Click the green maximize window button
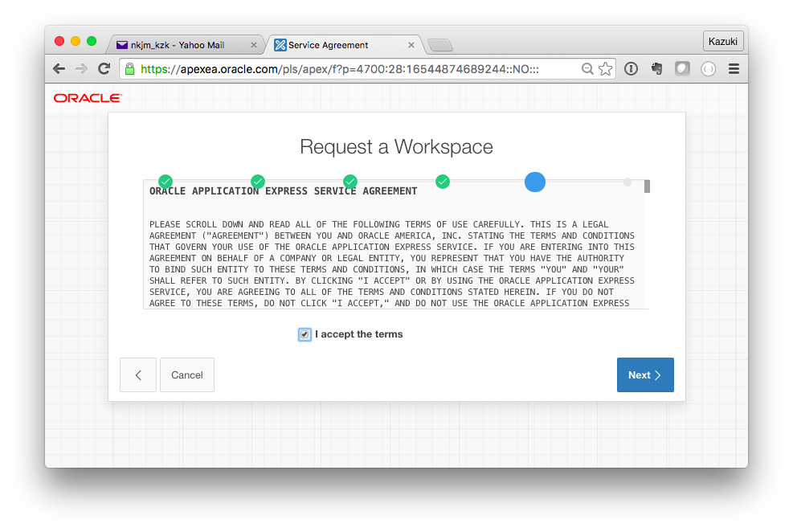 [92, 41]
